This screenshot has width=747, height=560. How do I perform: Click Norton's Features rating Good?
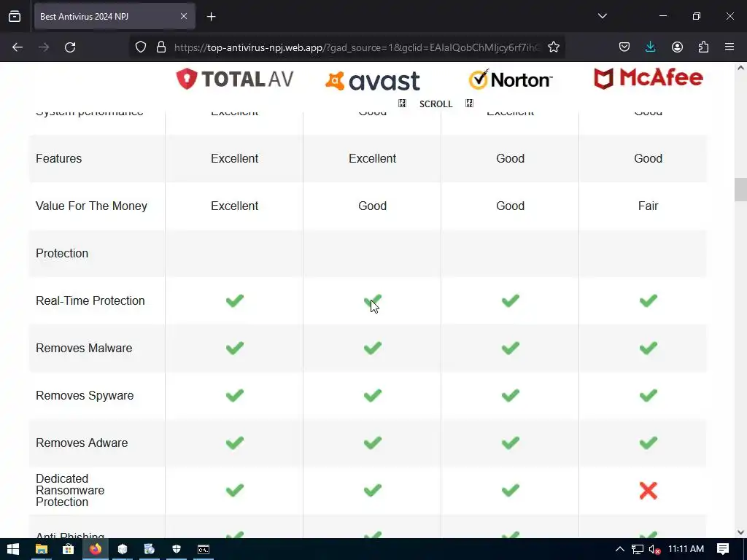510,158
